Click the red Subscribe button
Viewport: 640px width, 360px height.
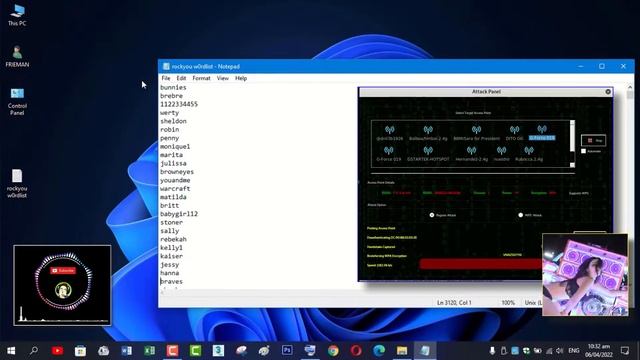click(63, 271)
